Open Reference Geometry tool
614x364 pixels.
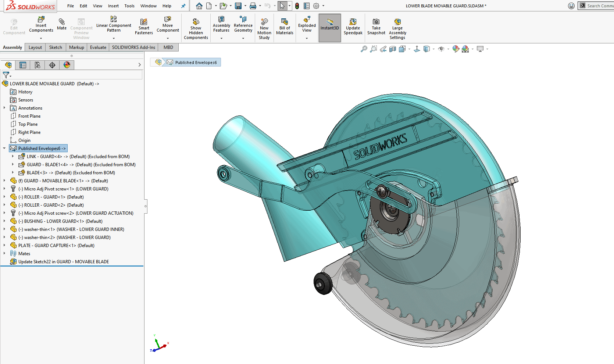(x=243, y=24)
